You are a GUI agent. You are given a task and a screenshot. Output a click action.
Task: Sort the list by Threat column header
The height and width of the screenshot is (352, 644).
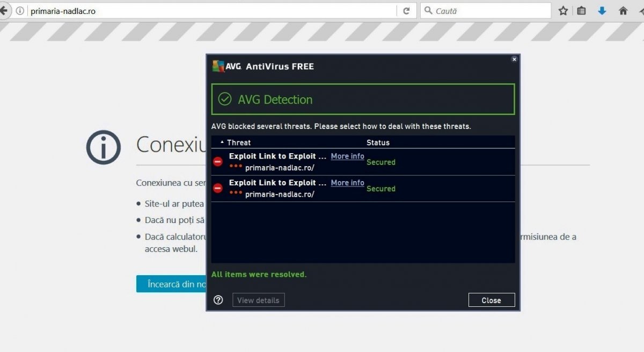point(238,142)
